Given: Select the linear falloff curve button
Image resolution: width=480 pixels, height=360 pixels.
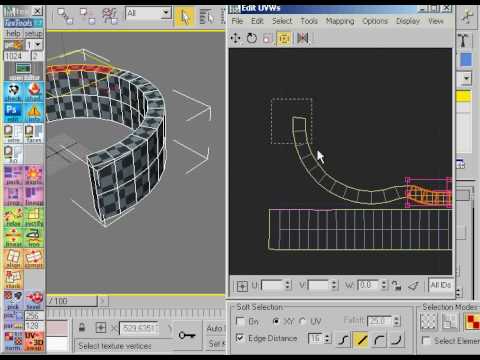Looking at the screenshot, I should tap(361, 340).
